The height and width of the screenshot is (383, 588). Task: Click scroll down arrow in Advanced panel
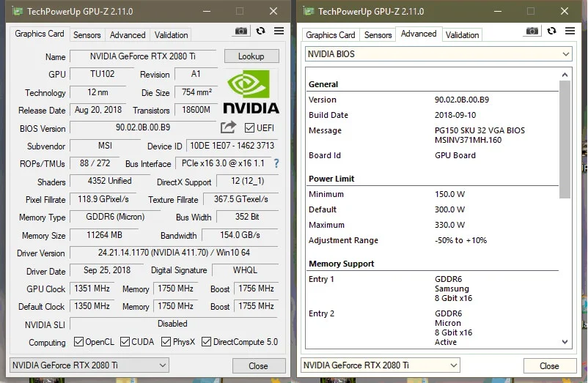click(565, 342)
